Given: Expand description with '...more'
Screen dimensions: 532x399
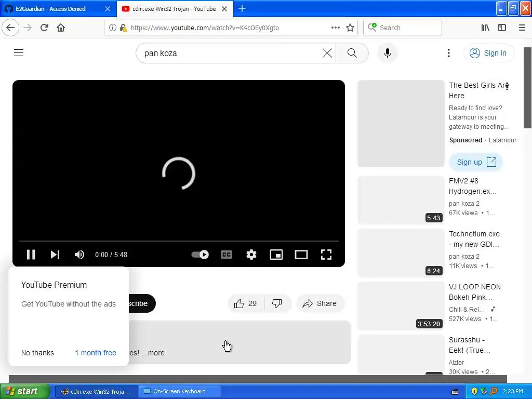Looking at the screenshot, I should coord(153,353).
